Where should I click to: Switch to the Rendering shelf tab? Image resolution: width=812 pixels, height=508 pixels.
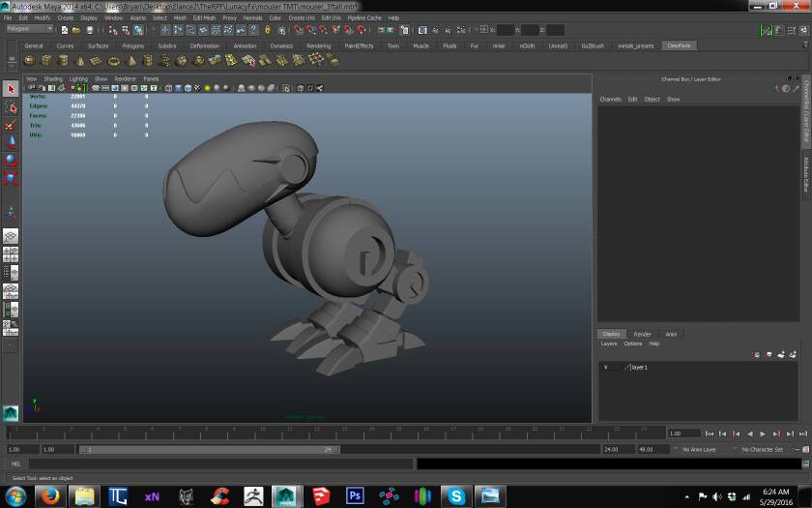tap(318, 45)
